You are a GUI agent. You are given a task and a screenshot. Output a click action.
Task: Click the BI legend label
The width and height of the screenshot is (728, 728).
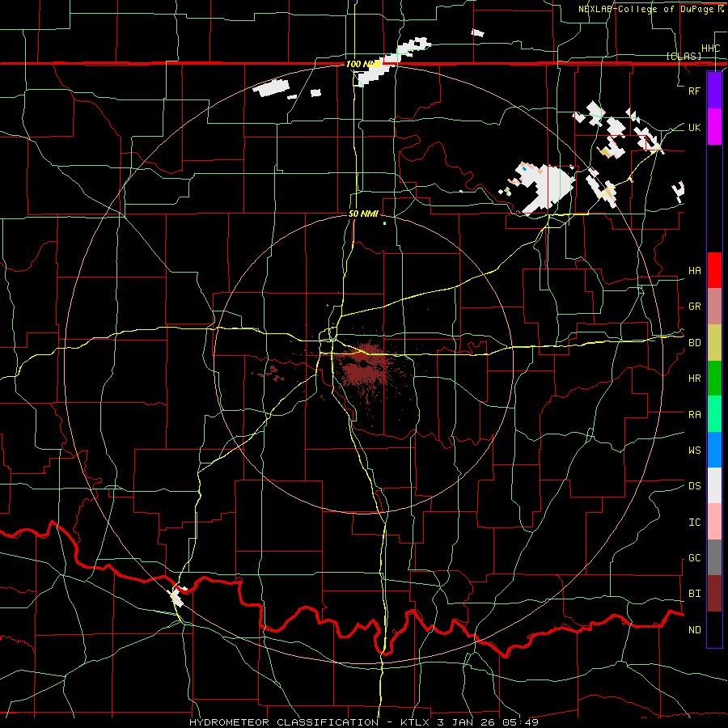694,594
